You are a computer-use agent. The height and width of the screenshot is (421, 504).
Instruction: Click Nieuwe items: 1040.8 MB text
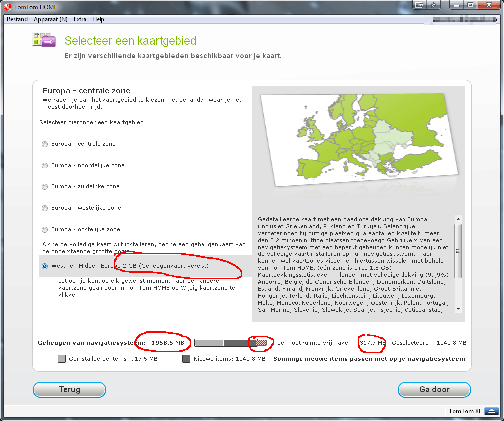pyautogui.click(x=229, y=359)
